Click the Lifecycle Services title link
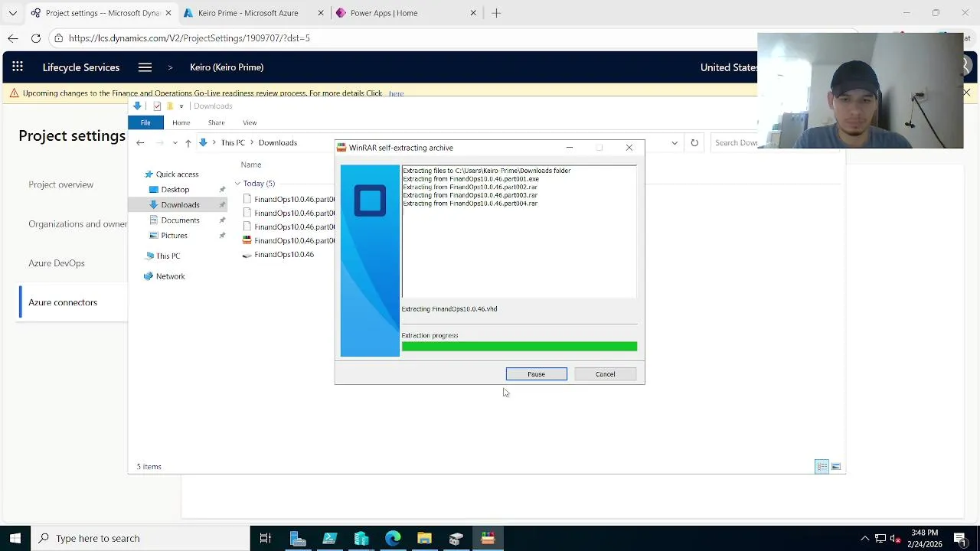 point(81,67)
